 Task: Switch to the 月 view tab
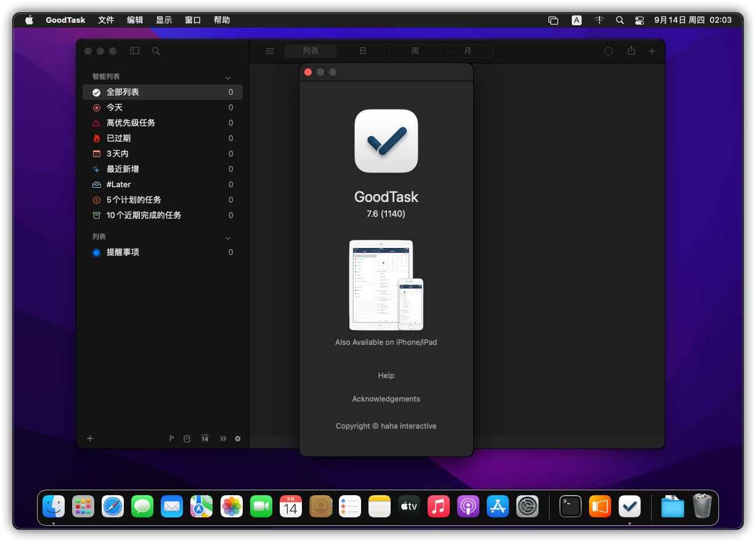point(468,51)
